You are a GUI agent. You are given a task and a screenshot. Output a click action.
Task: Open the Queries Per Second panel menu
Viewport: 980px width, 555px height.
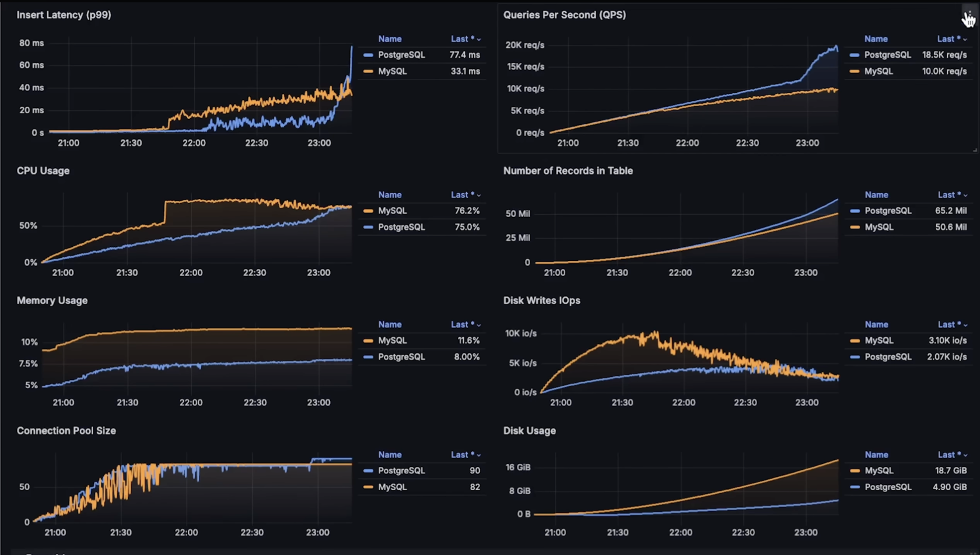(968, 14)
